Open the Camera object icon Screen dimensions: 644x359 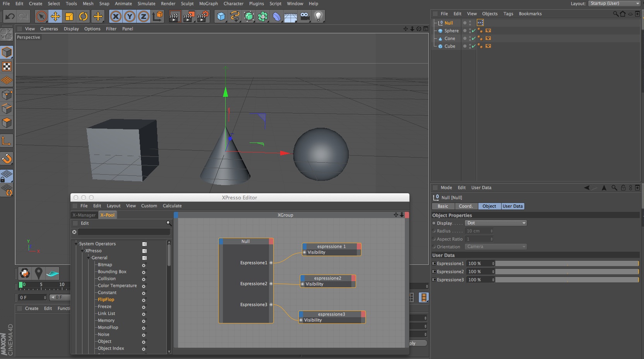(x=305, y=16)
